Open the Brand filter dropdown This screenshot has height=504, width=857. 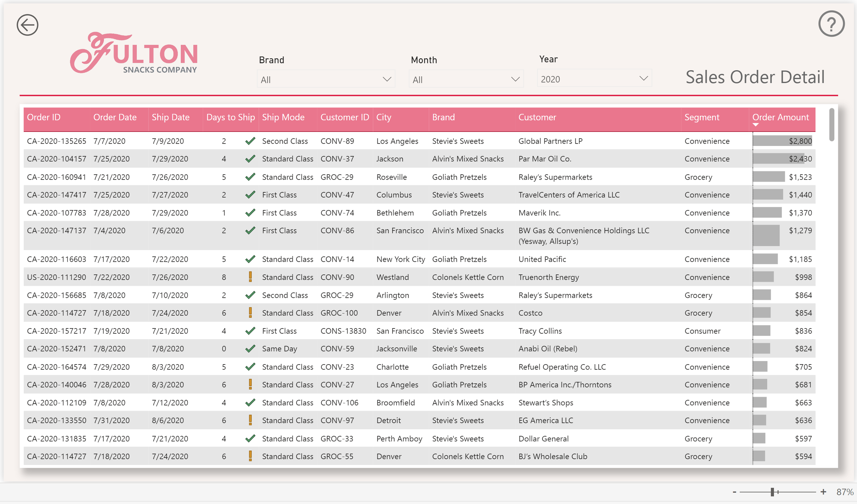click(326, 78)
